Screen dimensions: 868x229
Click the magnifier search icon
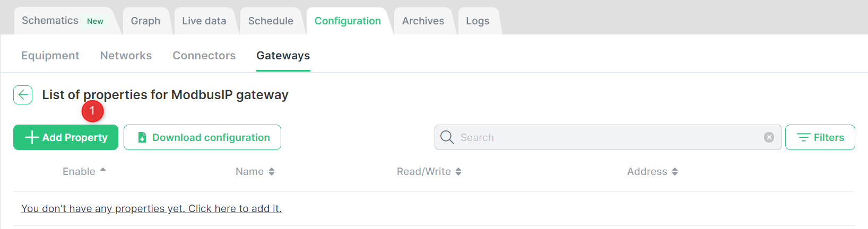(x=447, y=137)
